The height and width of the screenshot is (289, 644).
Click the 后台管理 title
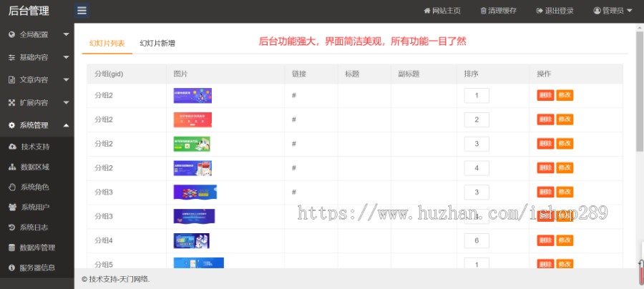[29, 11]
